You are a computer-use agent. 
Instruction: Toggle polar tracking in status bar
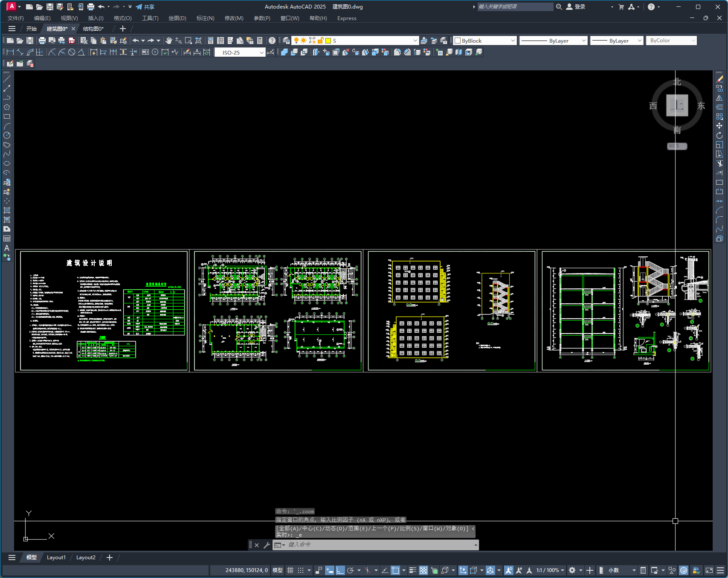point(351,570)
